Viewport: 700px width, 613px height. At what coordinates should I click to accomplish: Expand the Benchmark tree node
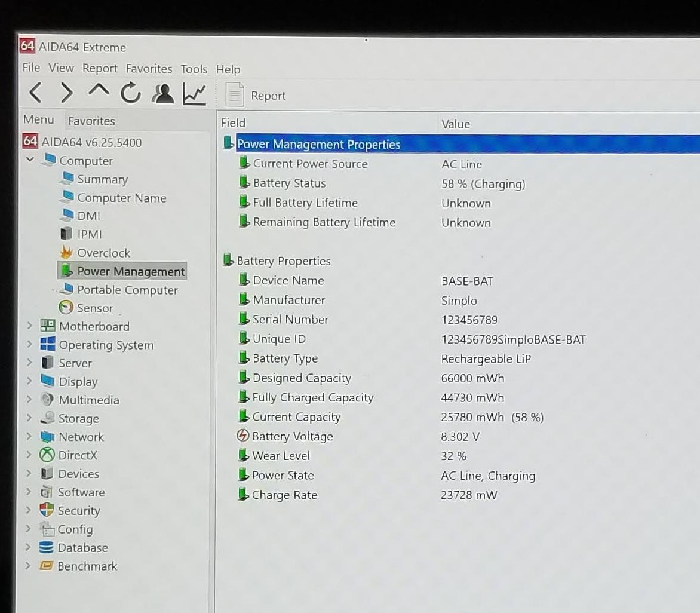tap(28, 566)
